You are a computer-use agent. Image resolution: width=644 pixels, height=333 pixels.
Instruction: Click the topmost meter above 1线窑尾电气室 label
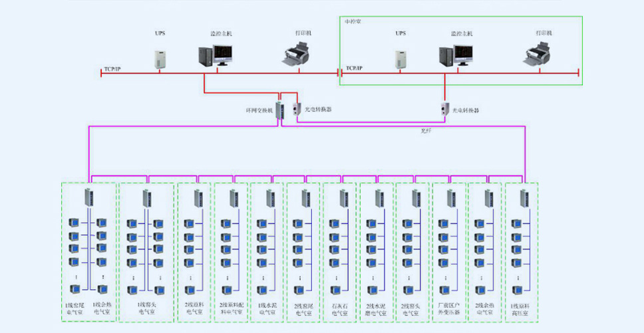pos(74,223)
